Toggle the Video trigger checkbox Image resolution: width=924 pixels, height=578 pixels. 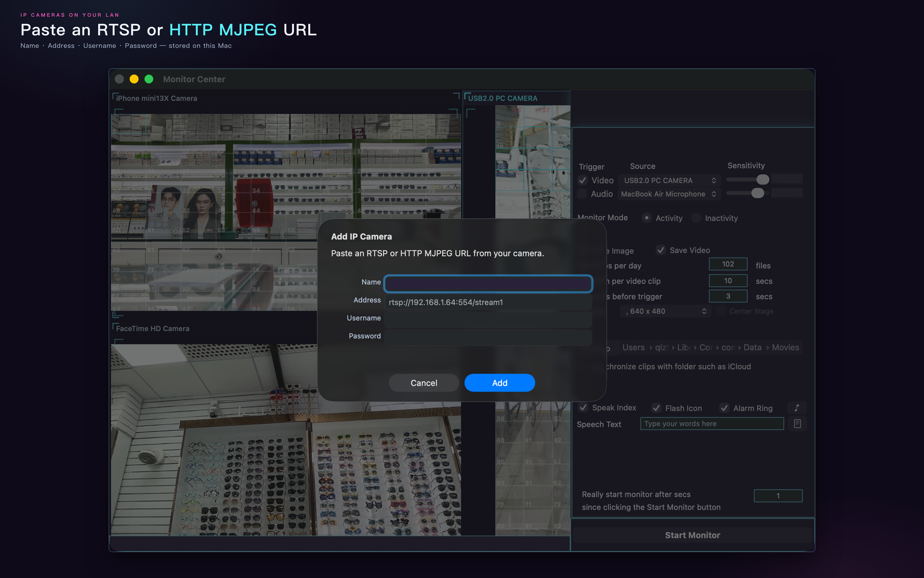click(582, 180)
